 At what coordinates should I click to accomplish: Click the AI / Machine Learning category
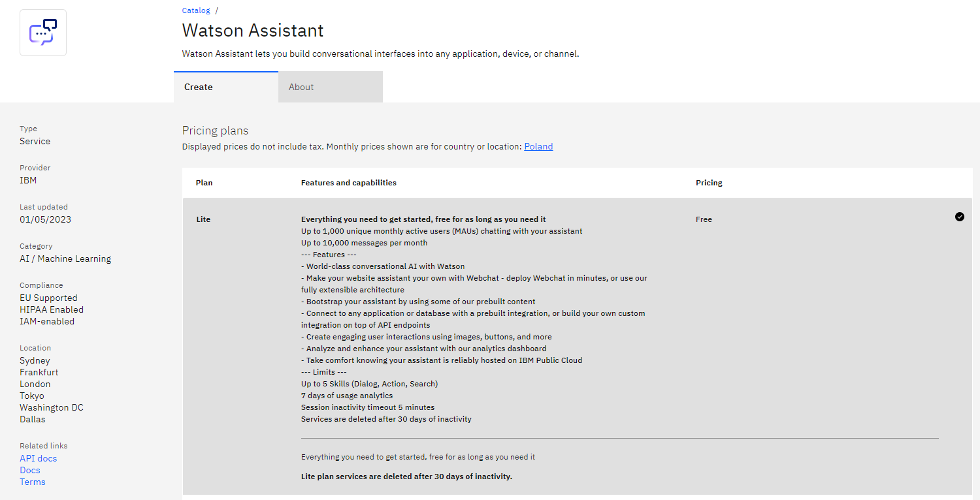point(65,258)
